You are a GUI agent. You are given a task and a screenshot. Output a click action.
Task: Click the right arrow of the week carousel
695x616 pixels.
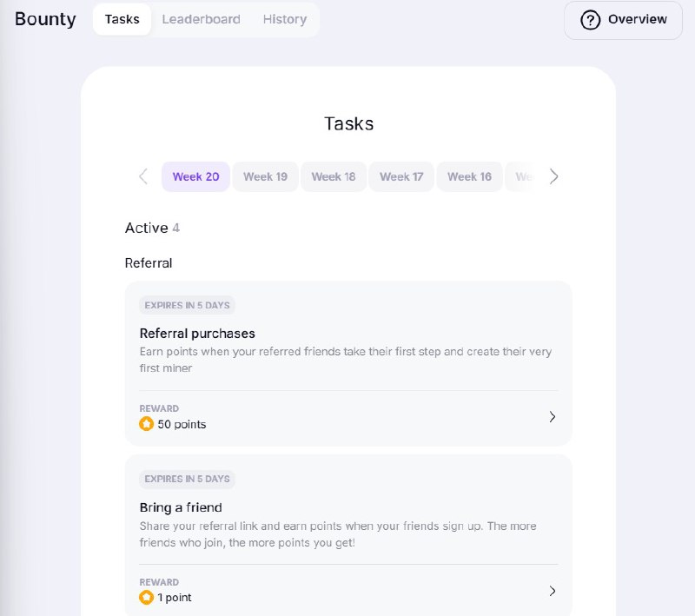553,176
